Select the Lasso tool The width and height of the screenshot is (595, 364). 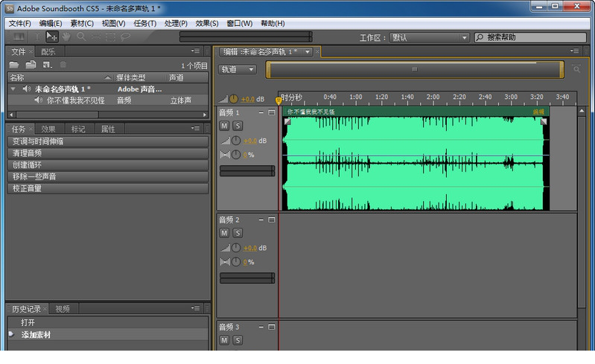click(125, 36)
